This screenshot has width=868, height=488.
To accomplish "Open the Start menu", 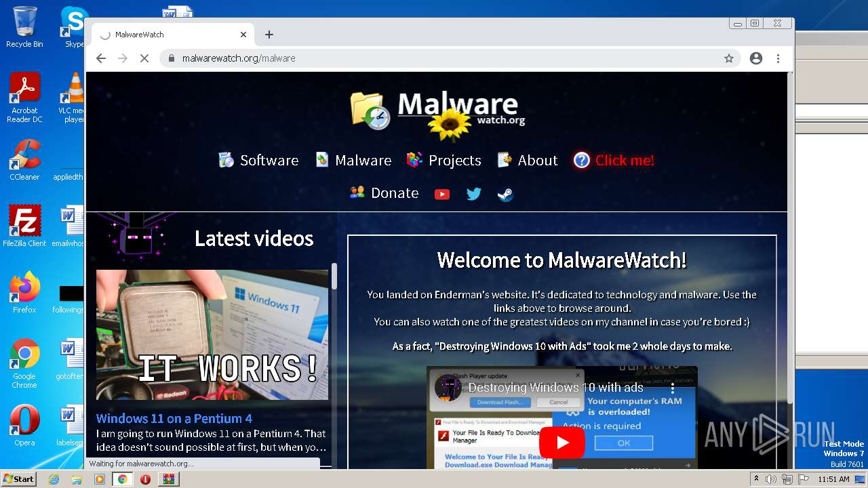I will [18, 479].
